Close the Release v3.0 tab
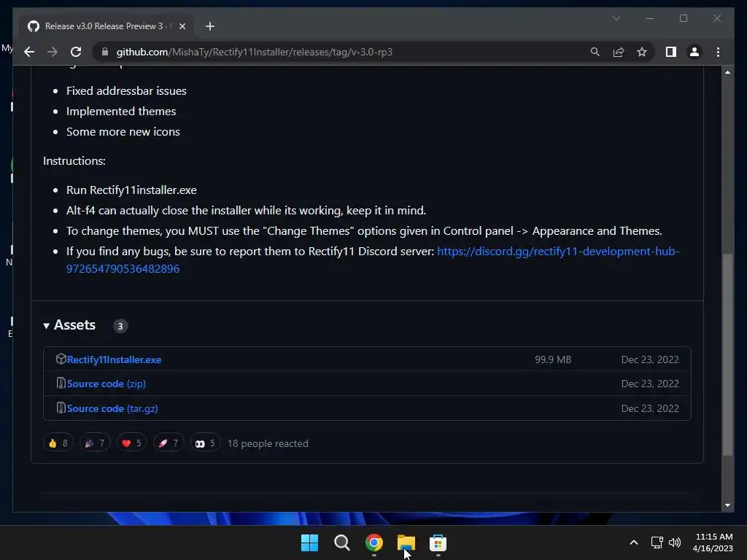This screenshot has width=747, height=560. click(x=182, y=26)
